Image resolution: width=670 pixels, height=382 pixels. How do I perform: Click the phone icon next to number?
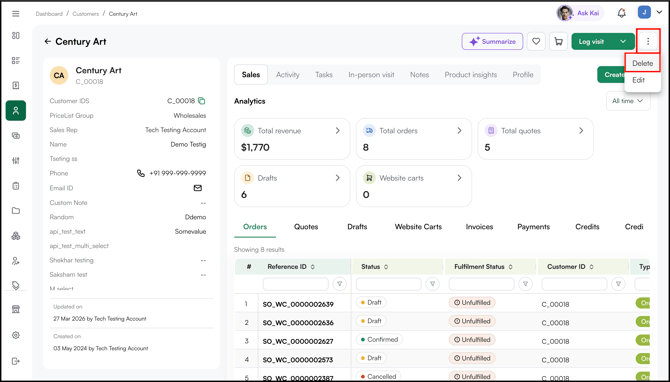(141, 173)
